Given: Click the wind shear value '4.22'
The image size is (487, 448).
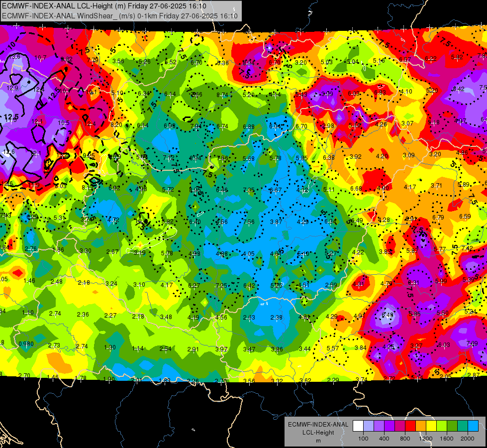Looking at the screenshot, I should pyautogui.click(x=358, y=252).
